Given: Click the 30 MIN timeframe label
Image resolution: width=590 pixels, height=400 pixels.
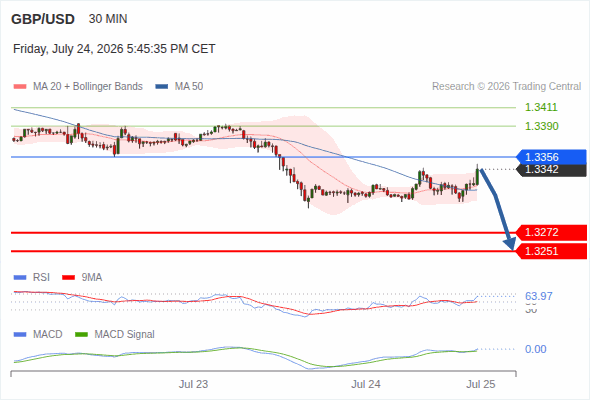Looking at the screenshot, I should coord(108,19).
